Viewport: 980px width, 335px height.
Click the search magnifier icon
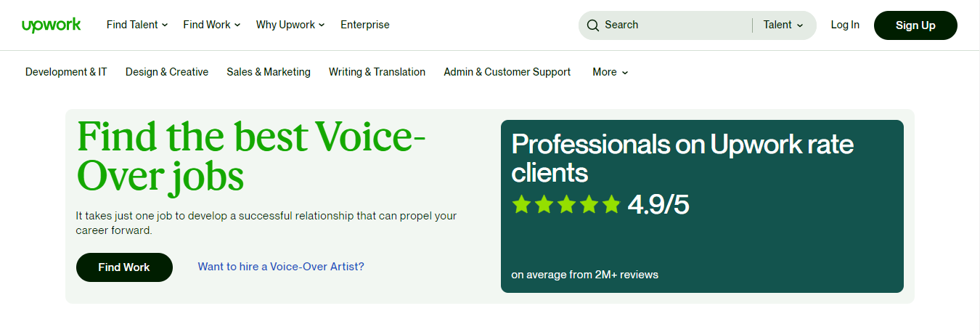click(x=593, y=25)
